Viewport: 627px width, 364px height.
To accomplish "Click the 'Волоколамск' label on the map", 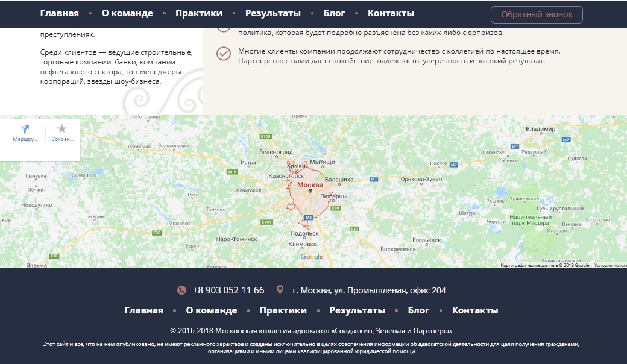I will click(174, 146).
